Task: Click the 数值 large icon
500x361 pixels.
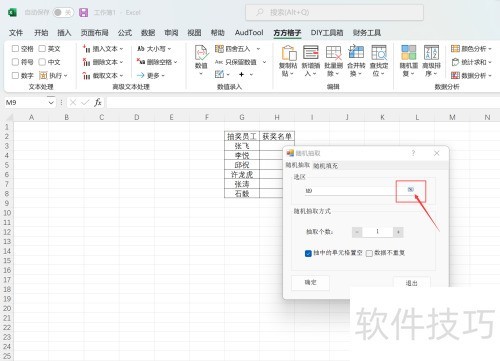Action: click(x=201, y=53)
